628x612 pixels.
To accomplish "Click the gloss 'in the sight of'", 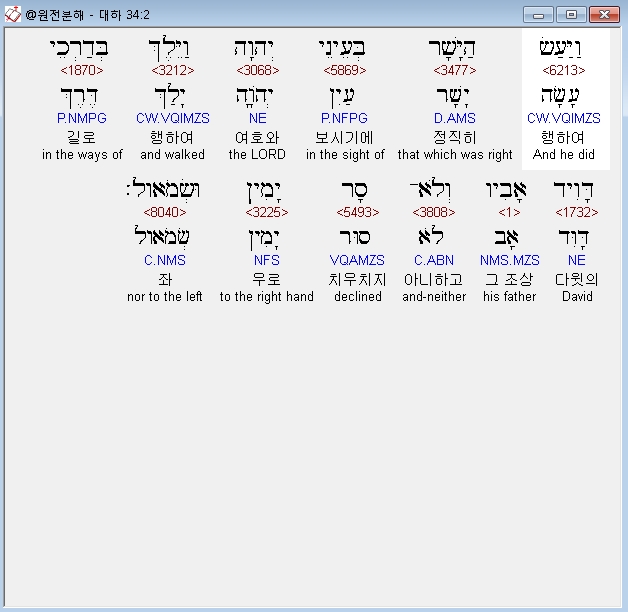I will pos(345,154).
